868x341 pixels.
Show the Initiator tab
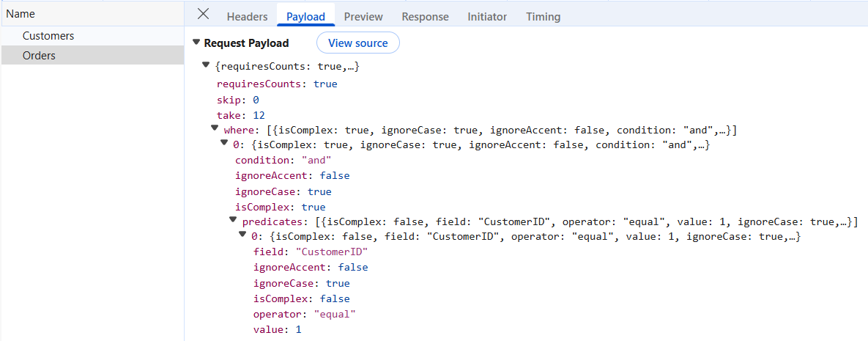[487, 17]
